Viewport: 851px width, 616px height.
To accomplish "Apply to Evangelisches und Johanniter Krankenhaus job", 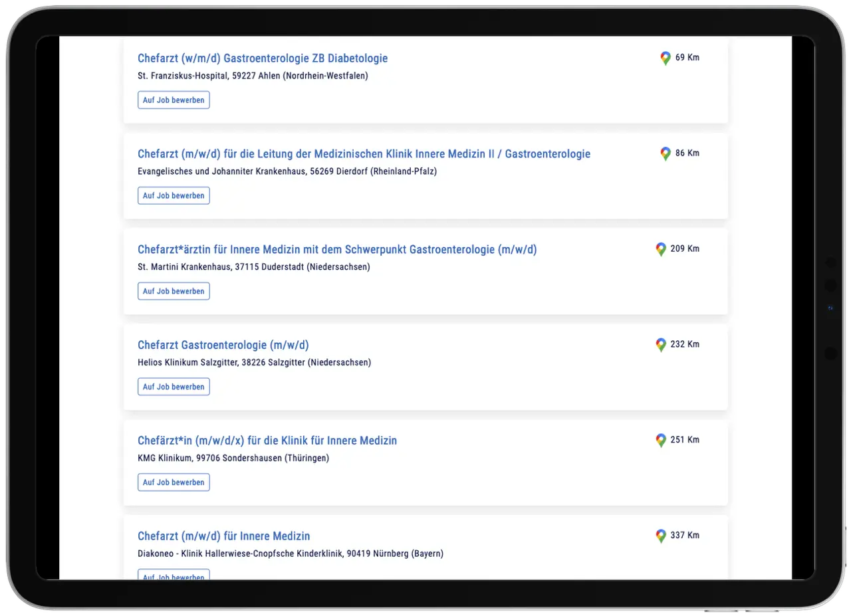I will click(x=174, y=196).
